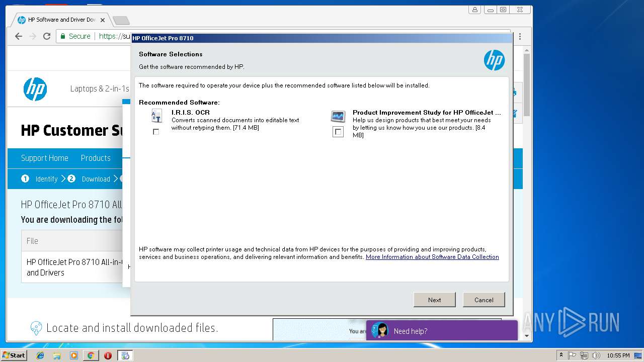Open a new Chrome tab
This screenshot has height=362, width=644.
point(121,20)
